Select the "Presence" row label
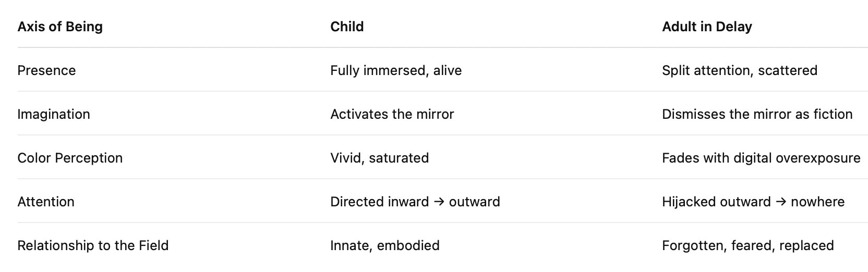 click(x=46, y=70)
